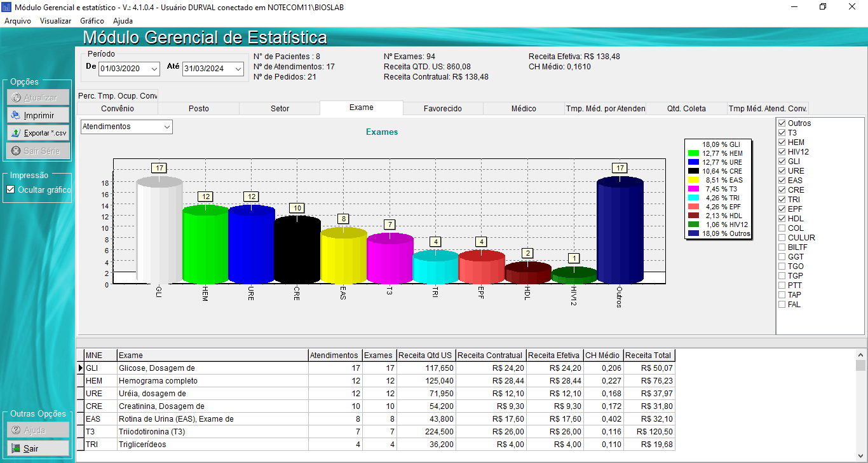Sort by the Receita Total column header

pyautogui.click(x=649, y=356)
